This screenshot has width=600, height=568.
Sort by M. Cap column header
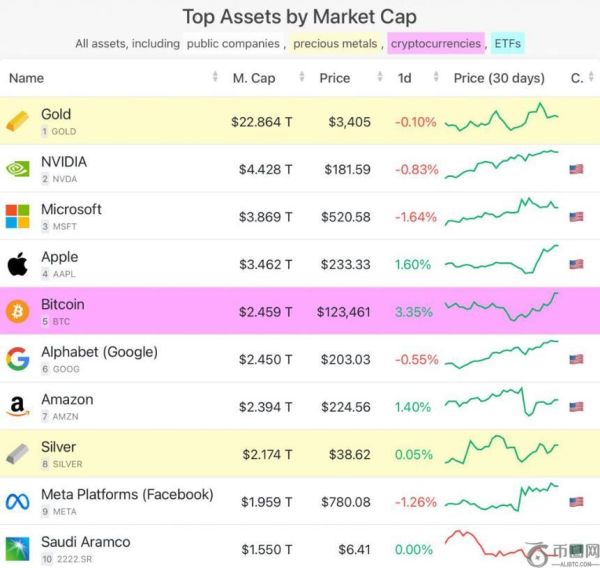pos(254,78)
